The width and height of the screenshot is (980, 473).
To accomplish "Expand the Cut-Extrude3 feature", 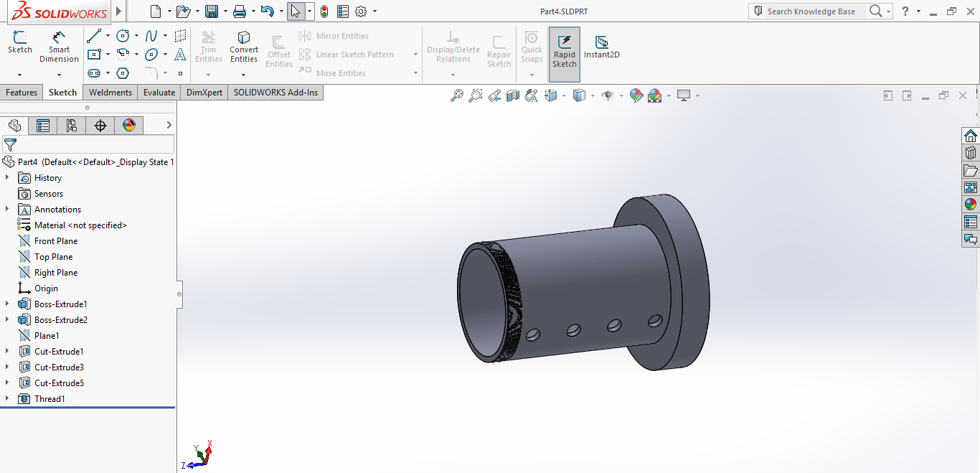I will pos(7,367).
